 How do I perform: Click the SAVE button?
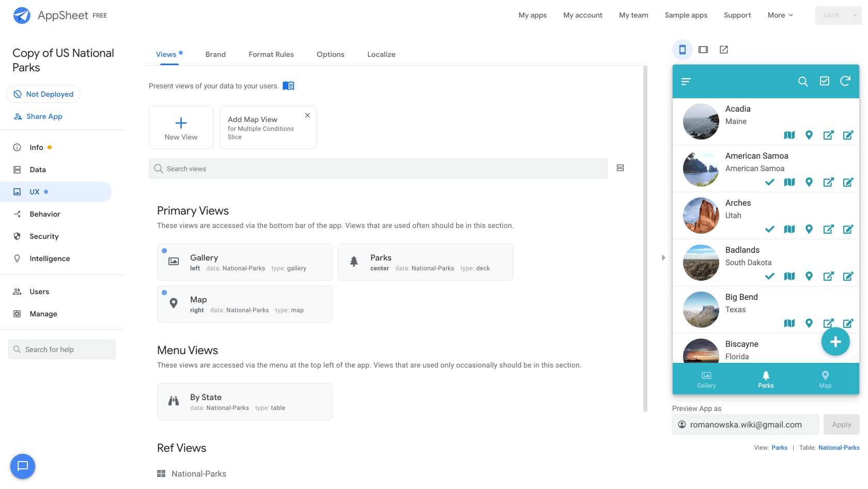pyautogui.click(x=831, y=16)
